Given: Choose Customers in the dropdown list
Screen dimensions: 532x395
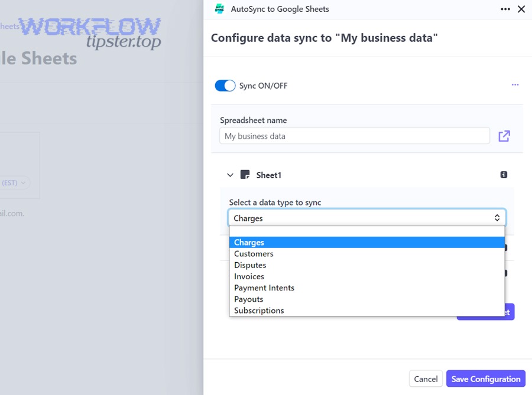Looking at the screenshot, I should (x=254, y=254).
